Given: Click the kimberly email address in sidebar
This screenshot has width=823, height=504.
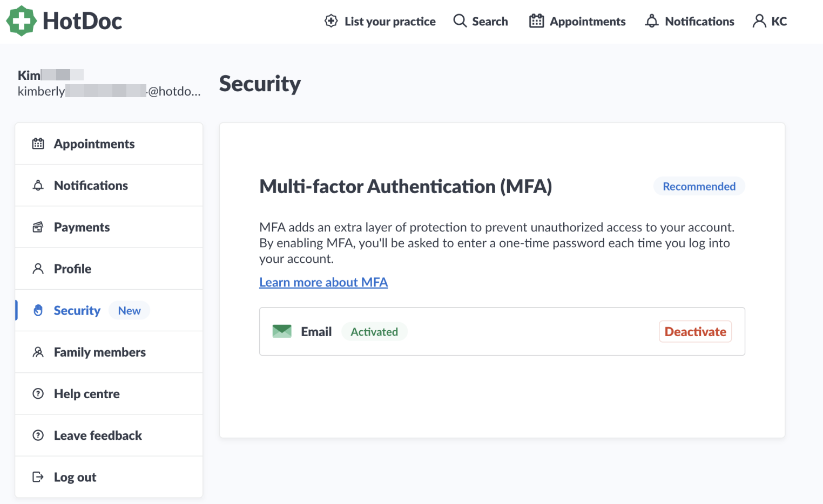Looking at the screenshot, I should point(109,91).
